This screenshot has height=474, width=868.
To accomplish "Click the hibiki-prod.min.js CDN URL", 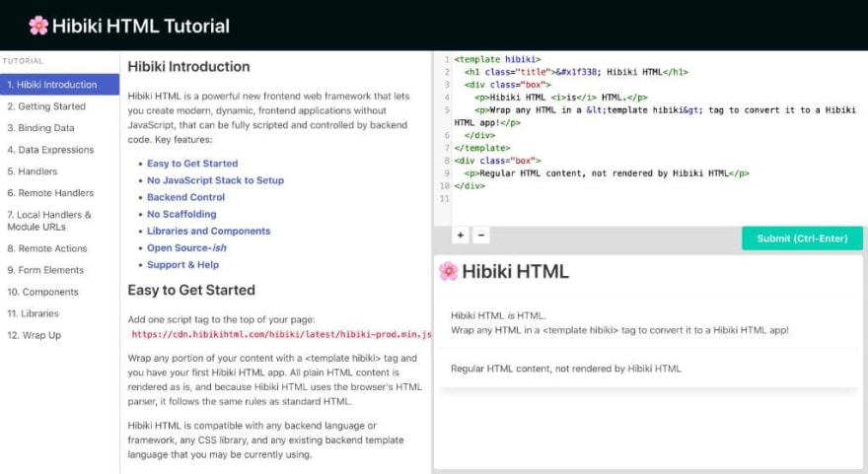I will pos(281,334).
